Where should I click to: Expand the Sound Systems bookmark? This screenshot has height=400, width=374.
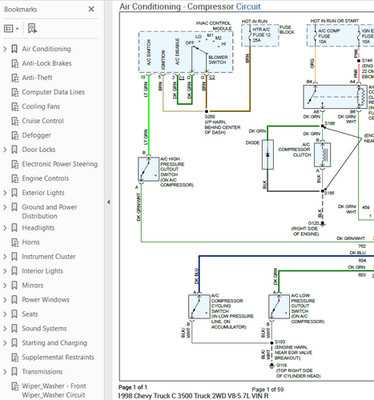(5, 328)
